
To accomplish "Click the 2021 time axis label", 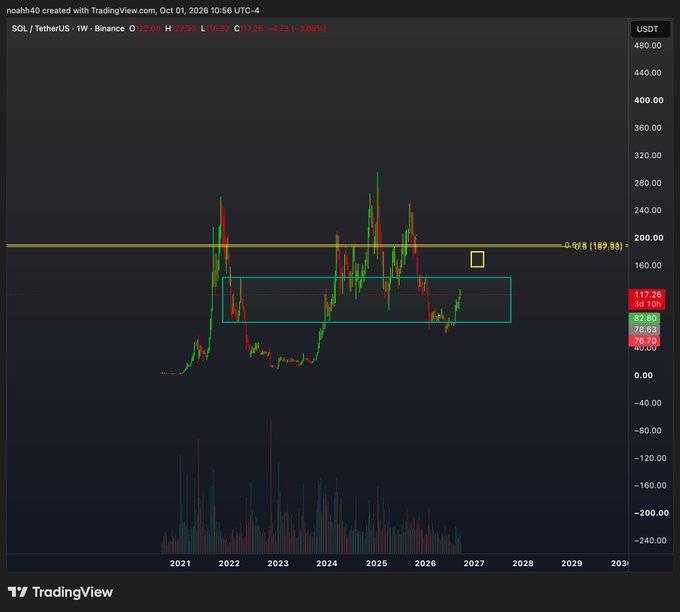I will pyautogui.click(x=180, y=563).
